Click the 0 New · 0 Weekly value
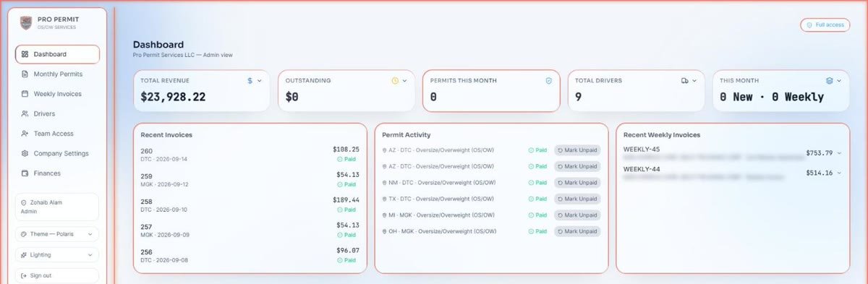 coord(772,97)
